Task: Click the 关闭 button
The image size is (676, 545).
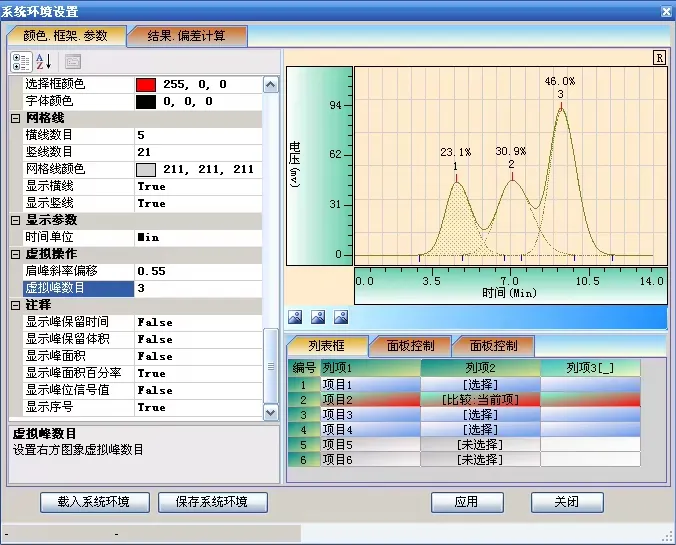Action: click(x=567, y=502)
